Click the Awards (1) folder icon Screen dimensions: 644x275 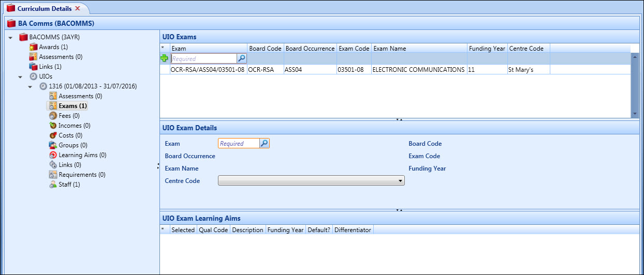34,47
